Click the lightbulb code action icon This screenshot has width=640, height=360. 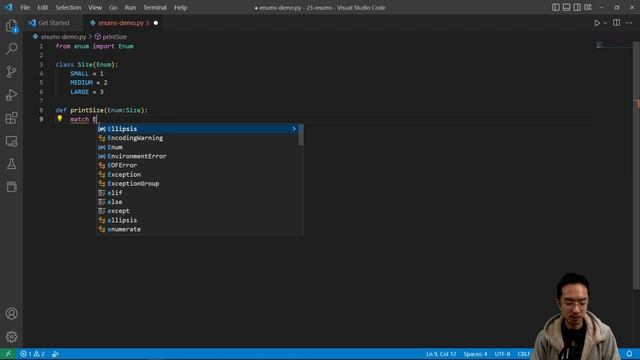point(60,119)
